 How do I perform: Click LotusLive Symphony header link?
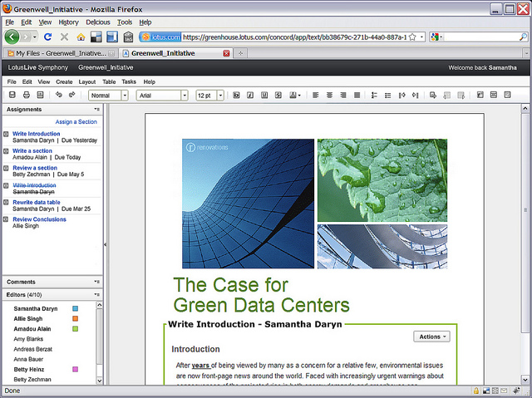coord(38,67)
